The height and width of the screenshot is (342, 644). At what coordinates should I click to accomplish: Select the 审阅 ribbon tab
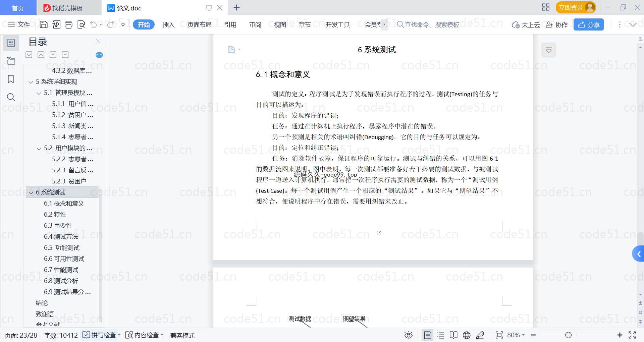click(255, 24)
